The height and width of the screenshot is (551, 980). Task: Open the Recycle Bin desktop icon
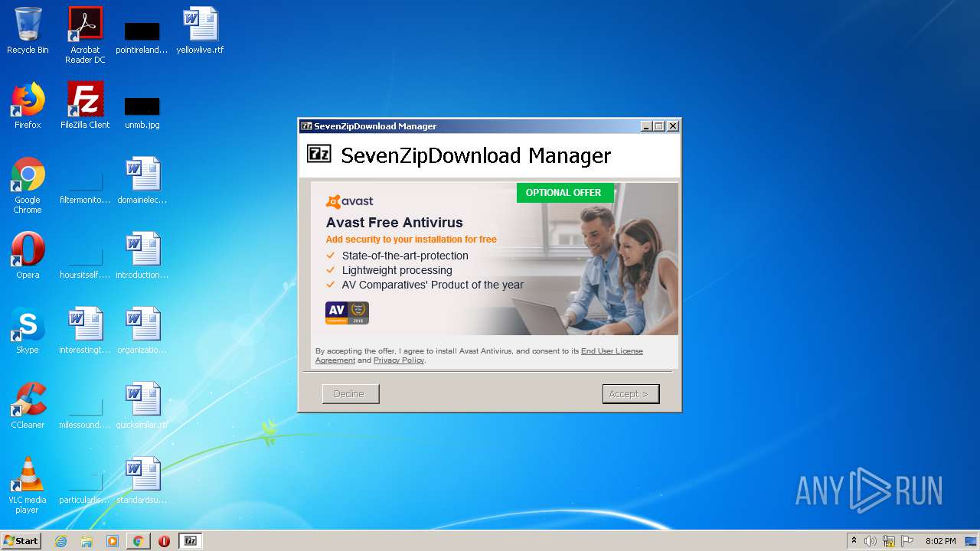pyautogui.click(x=28, y=31)
